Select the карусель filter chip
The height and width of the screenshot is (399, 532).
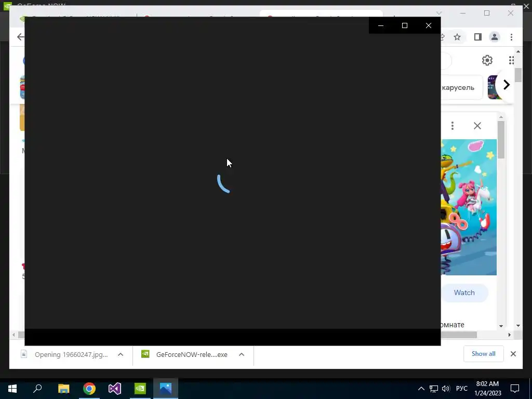(x=462, y=87)
